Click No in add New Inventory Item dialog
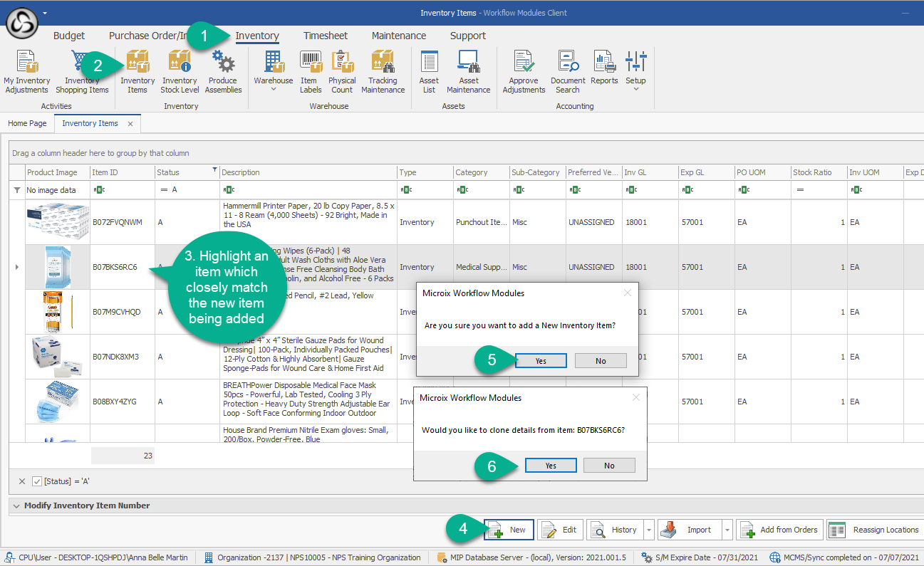This screenshot has width=924, height=566. click(601, 361)
